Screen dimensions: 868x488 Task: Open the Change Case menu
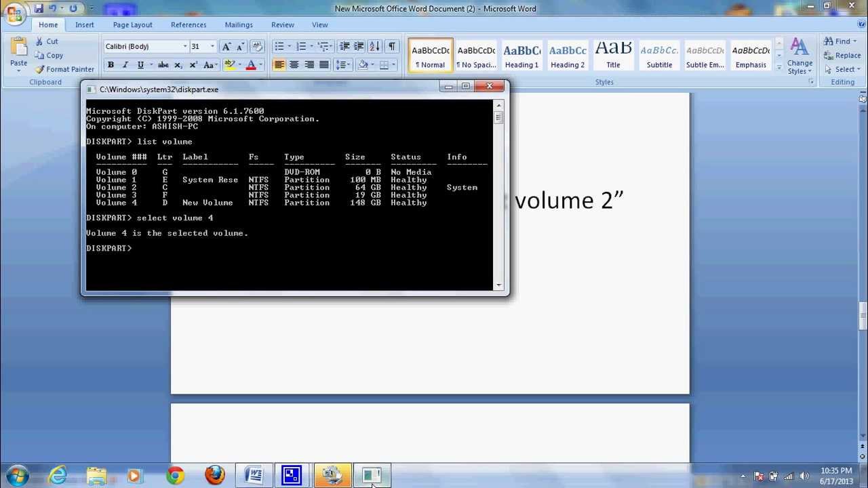point(210,65)
